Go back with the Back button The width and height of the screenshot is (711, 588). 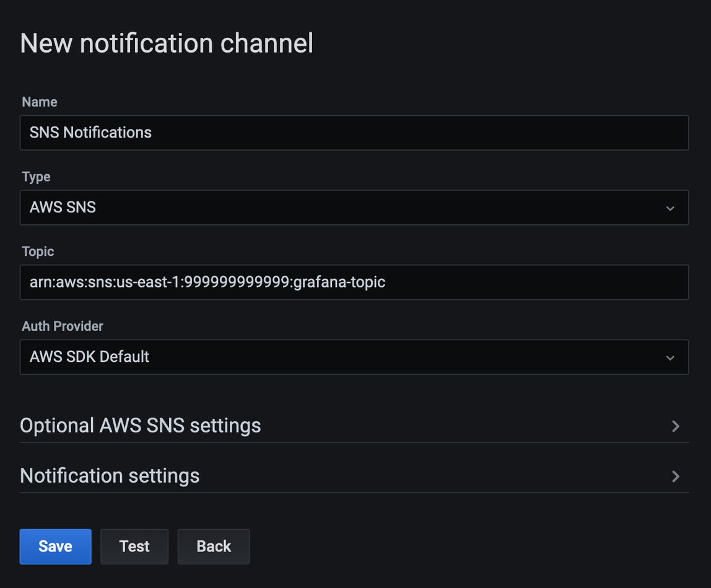(x=214, y=546)
